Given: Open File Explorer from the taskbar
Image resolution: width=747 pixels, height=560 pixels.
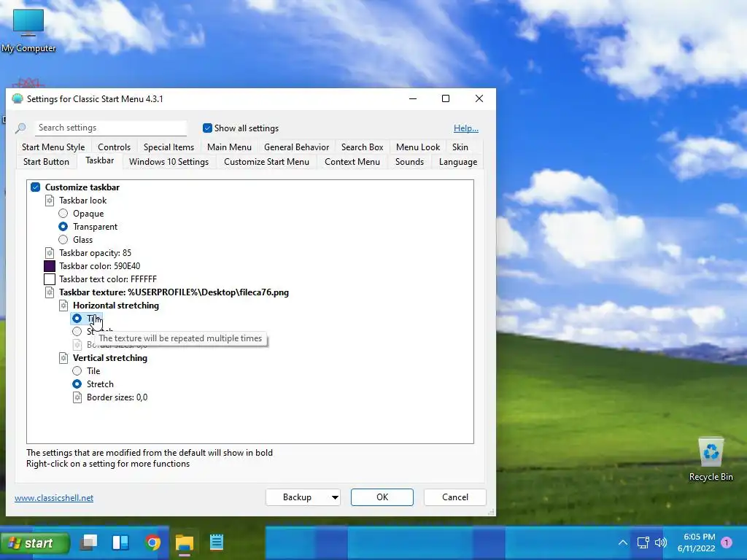Looking at the screenshot, I should pyautogui.click(x=185, y=542).
